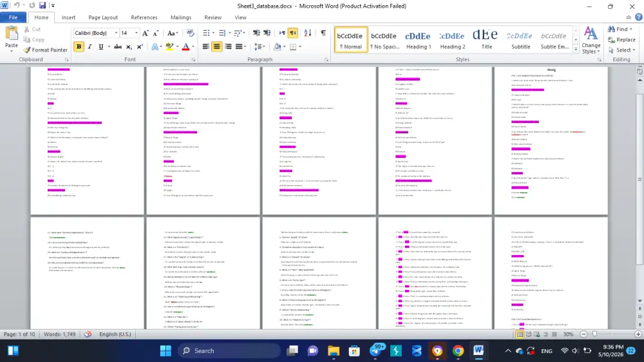Align text left
The height and width of the screenshot is (362, 644).
[206, 46]
